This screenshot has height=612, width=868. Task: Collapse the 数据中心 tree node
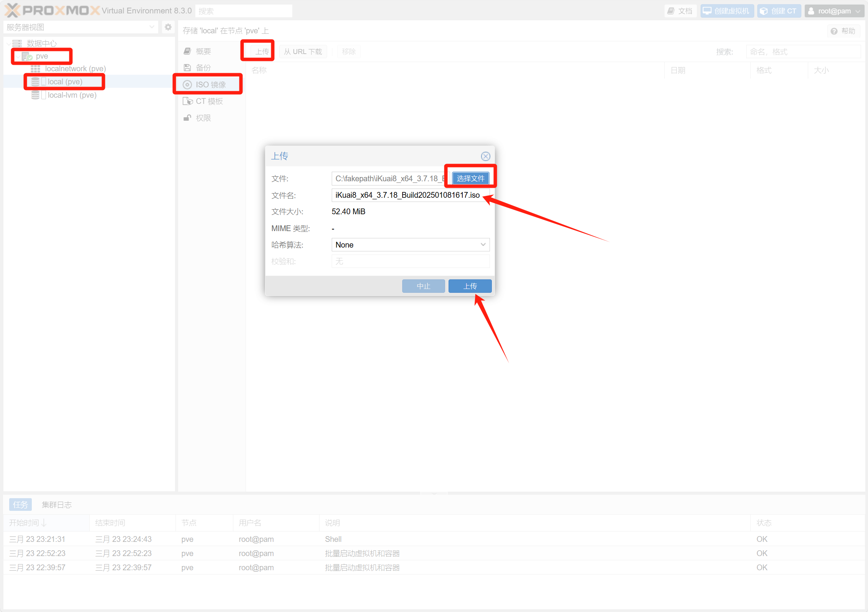tap(8, 44)
